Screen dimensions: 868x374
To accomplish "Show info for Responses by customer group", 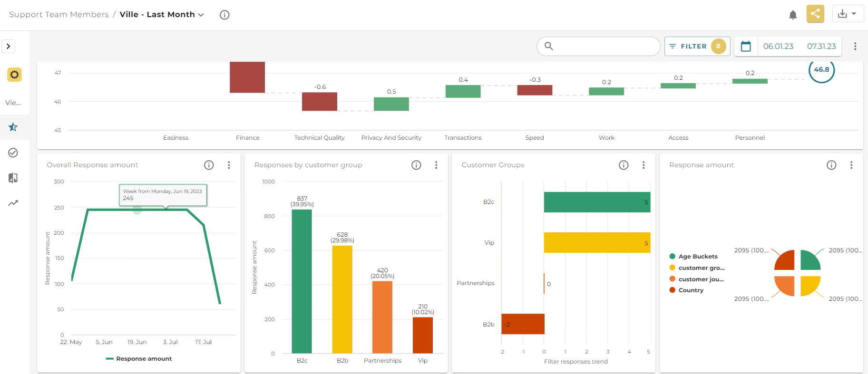I will click(416, 165).
